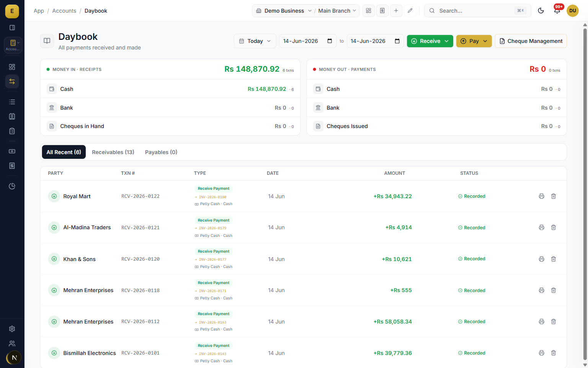Screen dimensions: 588x368
Task: Delete the Royal Mart transaction
Action: (554, 196)
